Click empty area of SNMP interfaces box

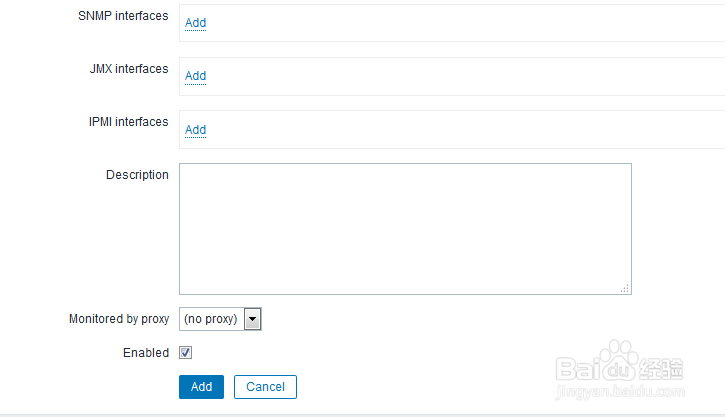pos(450,23)
